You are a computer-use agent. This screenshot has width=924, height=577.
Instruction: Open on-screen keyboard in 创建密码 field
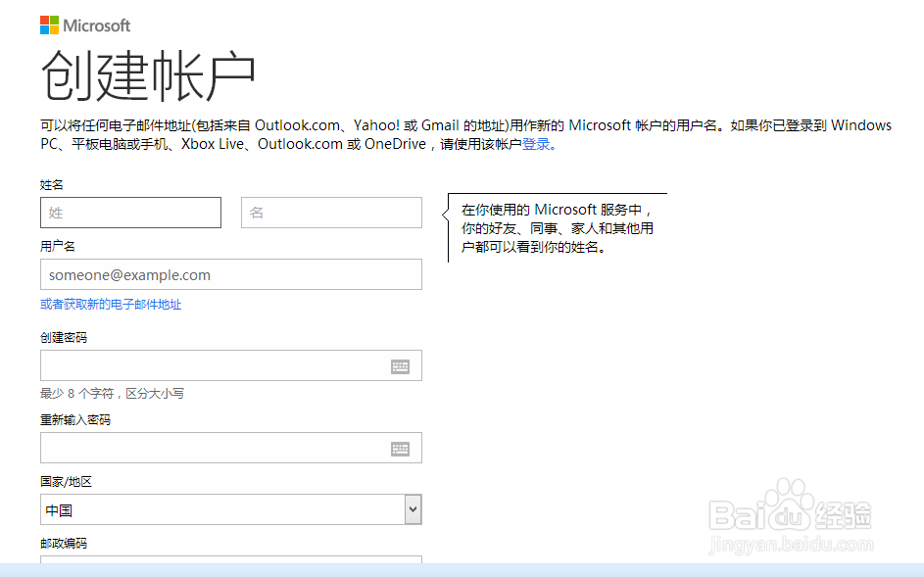click(400, 366)
